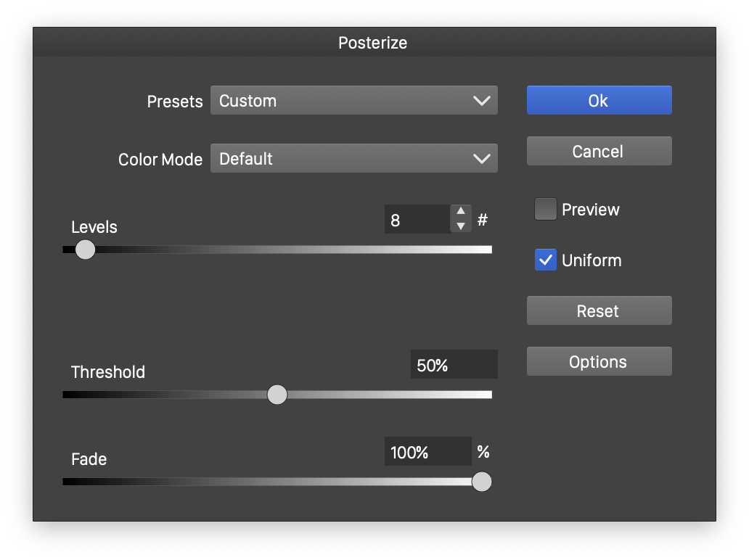Grab the Levels slider handle
The width and height of the screenshot is (749, 560).
point(86,250)
